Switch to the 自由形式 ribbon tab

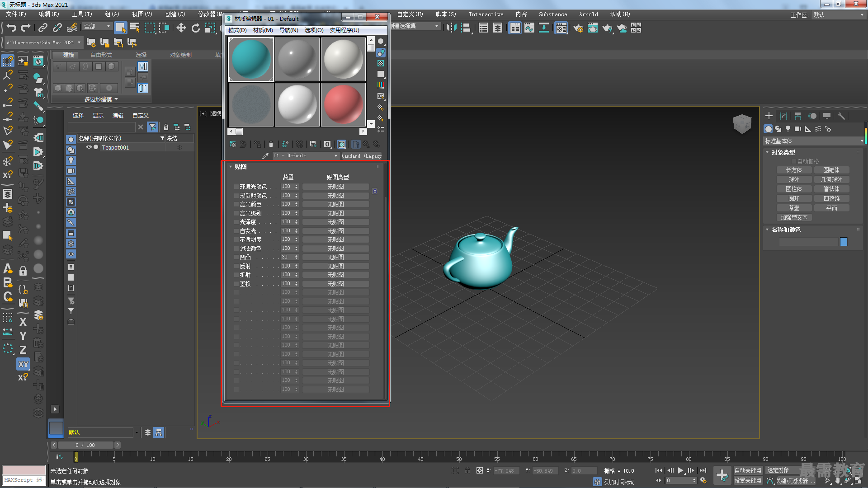pyautogui.click(x=101, y=55)
